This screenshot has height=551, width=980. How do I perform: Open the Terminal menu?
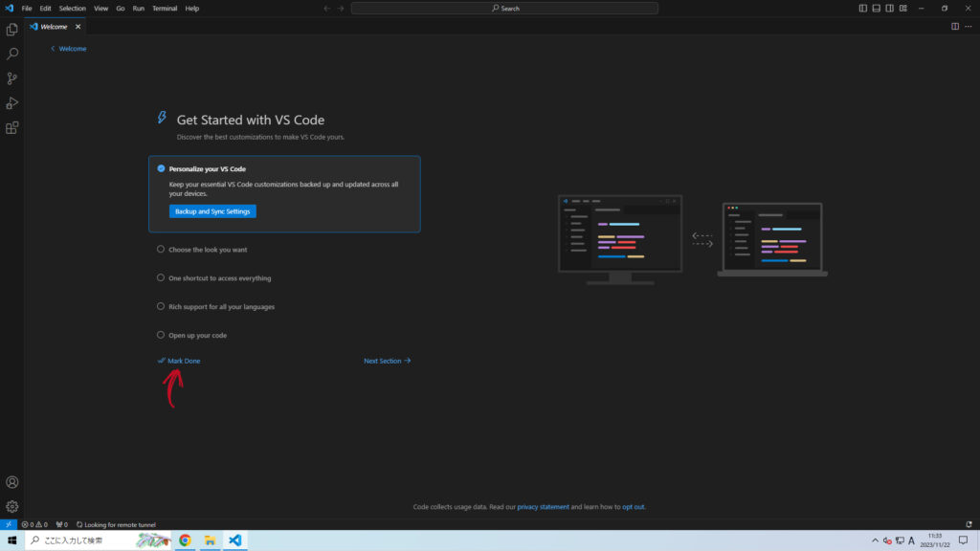point(165,8)
